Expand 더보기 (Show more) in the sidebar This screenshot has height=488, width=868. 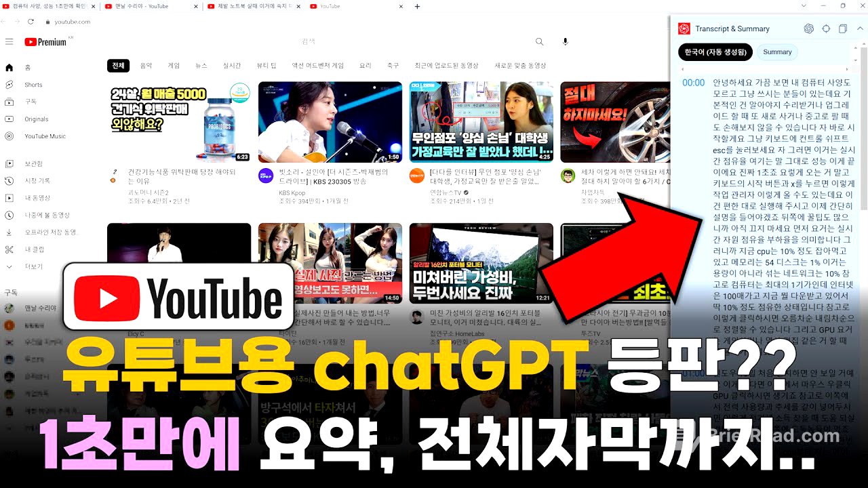[x=27, y=265]
